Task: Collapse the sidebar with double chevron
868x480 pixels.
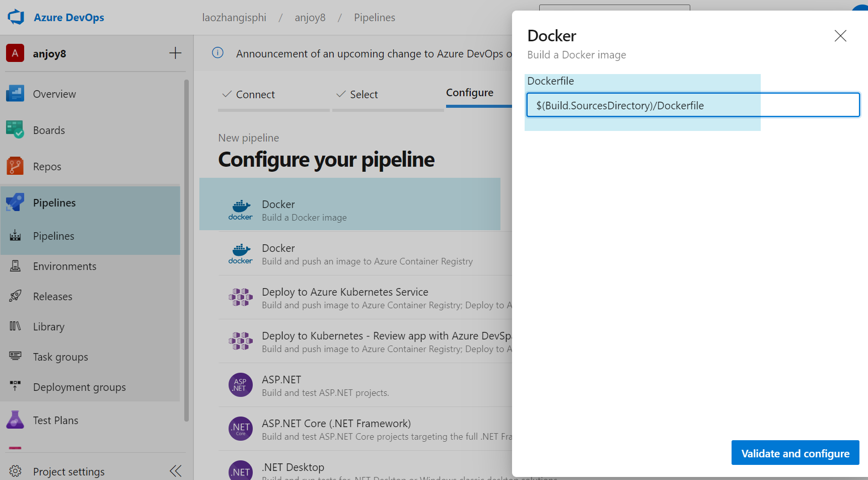Action: coord(175,471)
